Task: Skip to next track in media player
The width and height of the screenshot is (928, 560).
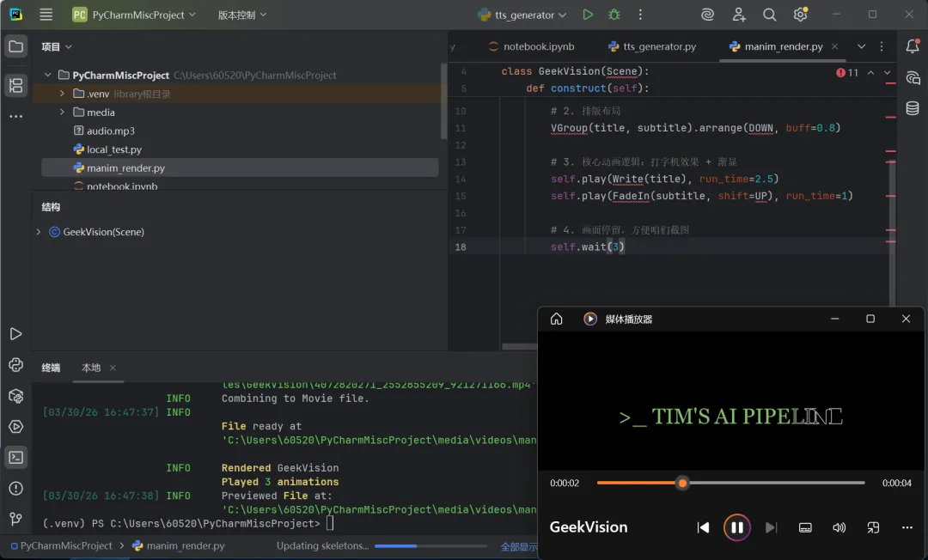Action: (x=771, y=527)
